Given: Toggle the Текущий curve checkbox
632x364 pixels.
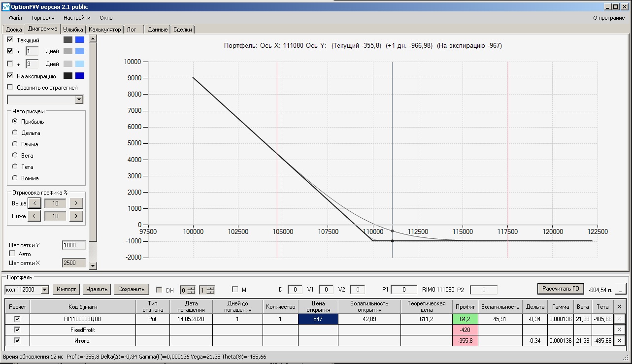Looking at the screenshot, I should click(x=10, y=39).
